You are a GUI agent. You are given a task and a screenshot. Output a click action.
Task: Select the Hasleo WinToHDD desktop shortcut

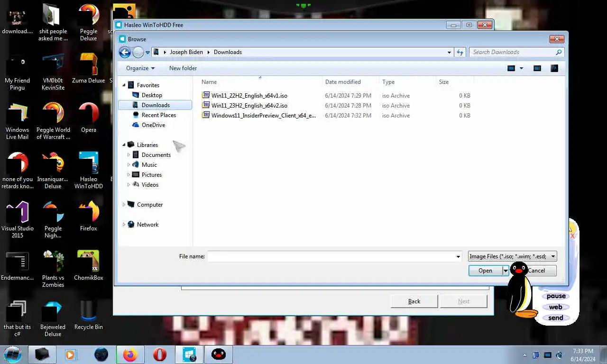89,170
